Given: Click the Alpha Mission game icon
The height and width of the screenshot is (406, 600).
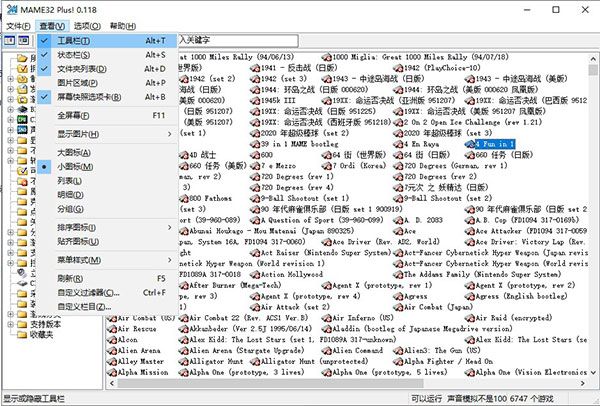Looking at the screenshot, I should pyautogui.click(x=112, y=372).
